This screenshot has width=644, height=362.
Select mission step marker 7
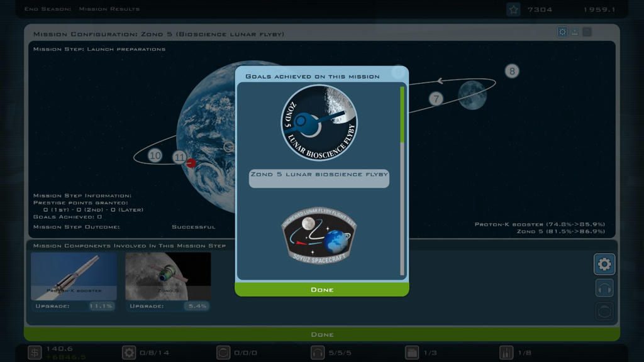tap(436, 99)
